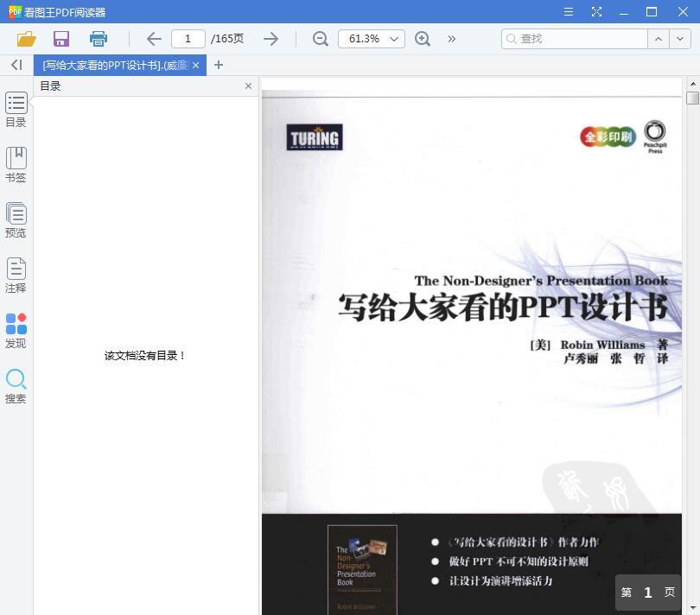The image size is (700, 615).
Task: Click the 第 1 页 page indicator
Action: [x=648, y=593]
